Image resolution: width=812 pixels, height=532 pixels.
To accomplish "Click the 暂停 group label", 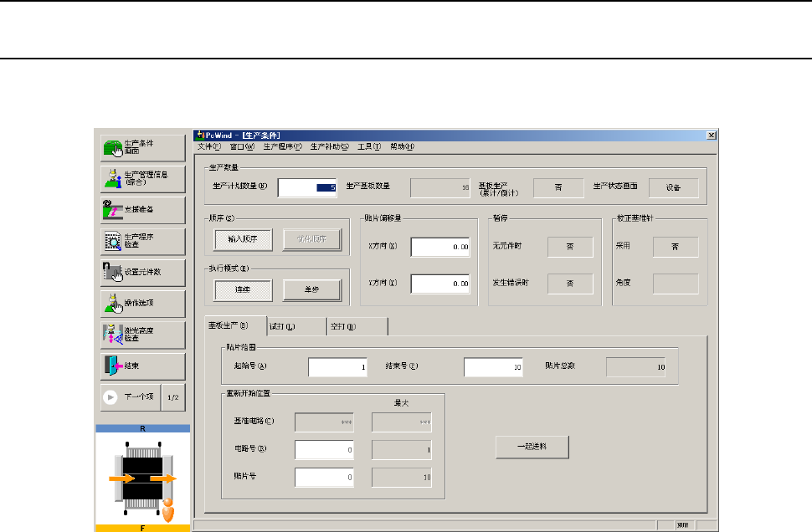I will [501, 217].
